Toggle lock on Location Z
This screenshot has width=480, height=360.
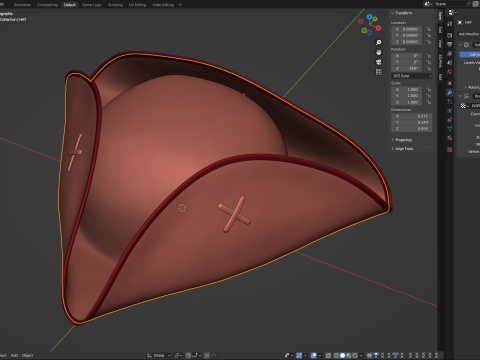pos(429,42)
